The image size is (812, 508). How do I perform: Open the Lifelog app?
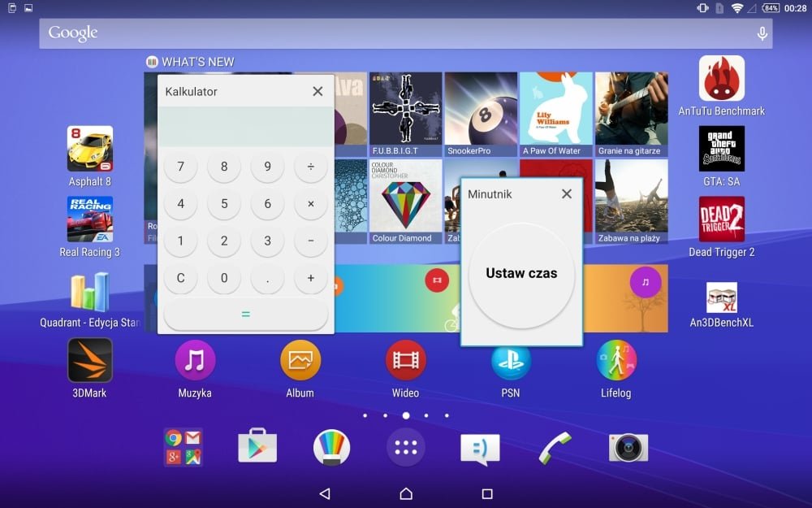pos(616,360)
